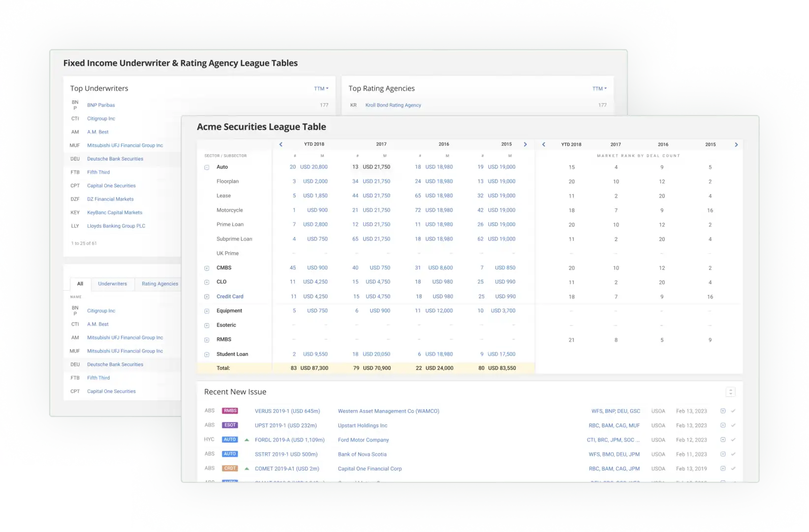Image resolution: width=809 pixels, height=532 pixels.
Task: Select the All tab
Action: coord(80,284)
